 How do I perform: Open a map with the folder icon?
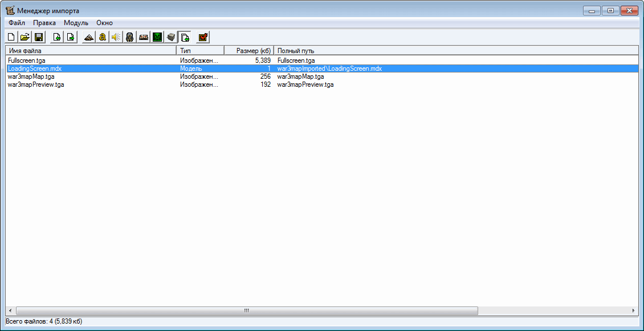pyautogui.click(x=25, y=37)
